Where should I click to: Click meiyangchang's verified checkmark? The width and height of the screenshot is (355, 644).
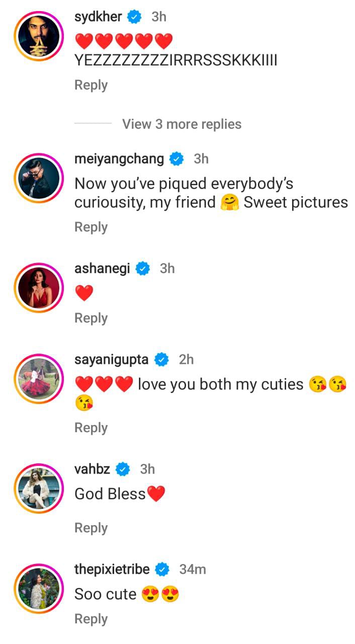pos(175,158)
